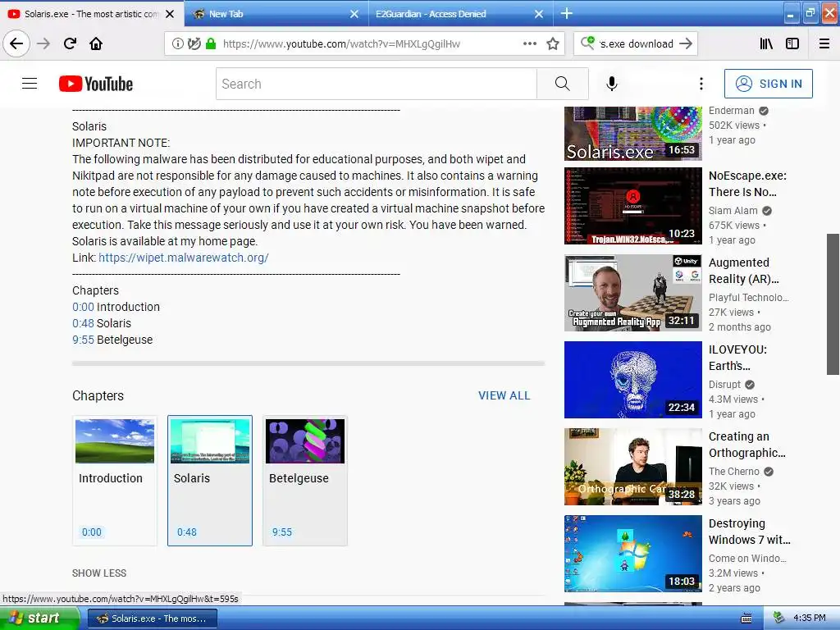Viewport: 840px width, 630px height.
Task: Click the Enderman channel name
Action: pos(731,111)
